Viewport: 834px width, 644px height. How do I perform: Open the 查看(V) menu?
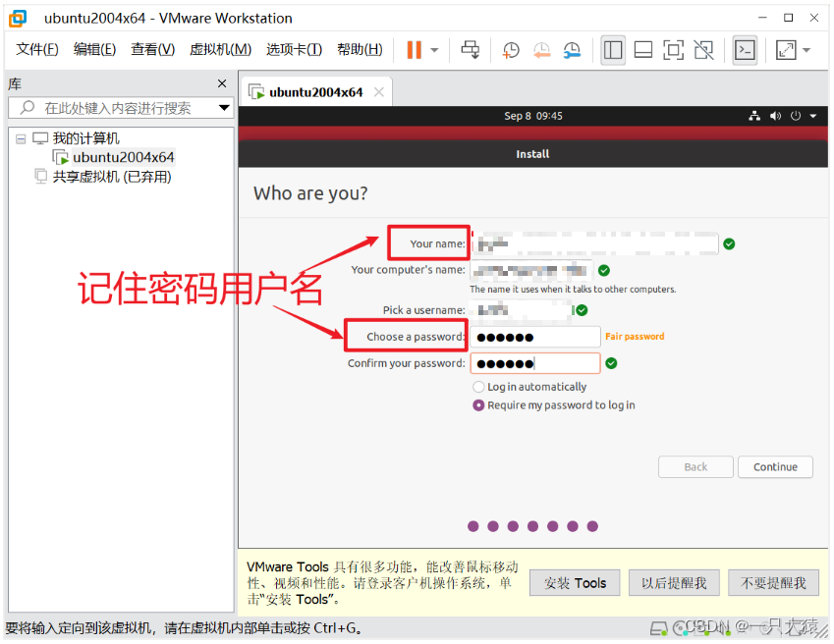152,49
